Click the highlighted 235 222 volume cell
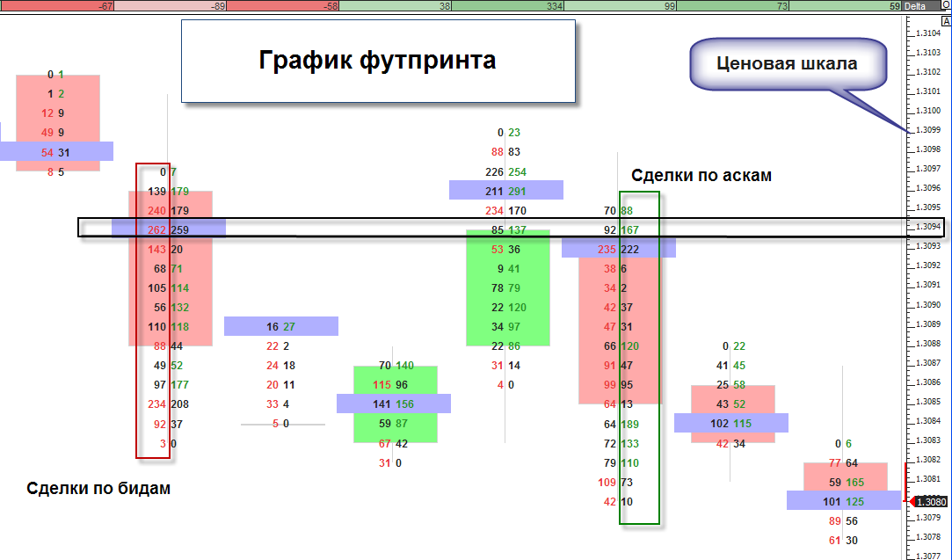 tap(619, 249)
